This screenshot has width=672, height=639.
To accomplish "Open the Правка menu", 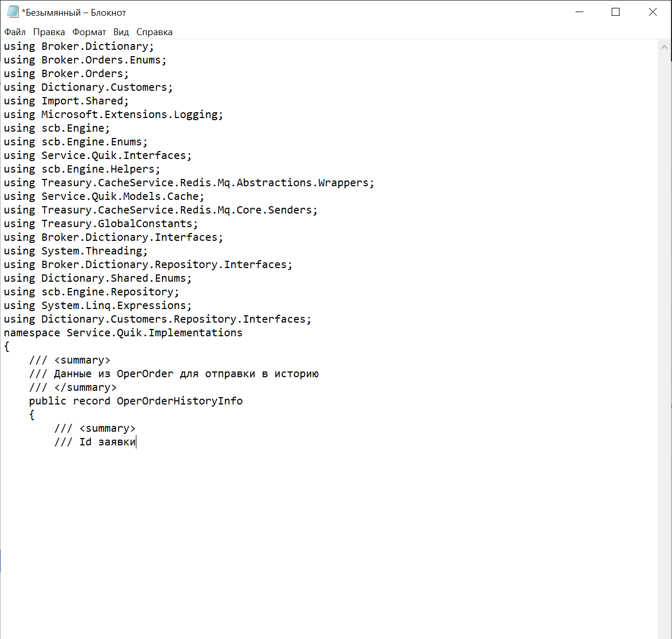I will tap(49, 32).
